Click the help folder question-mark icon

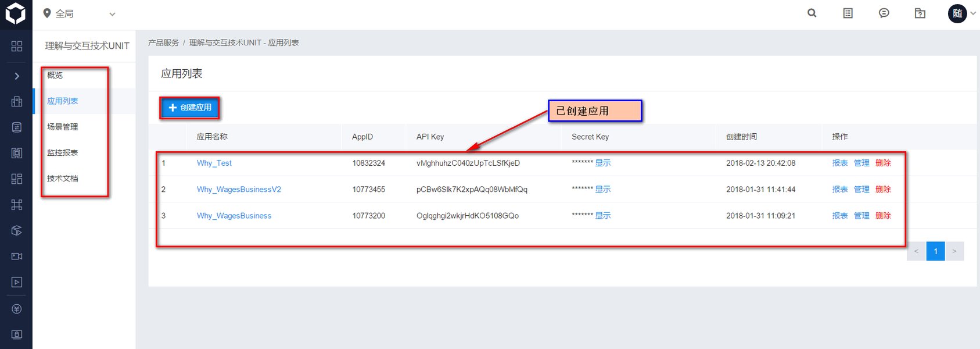click(920, 13)
